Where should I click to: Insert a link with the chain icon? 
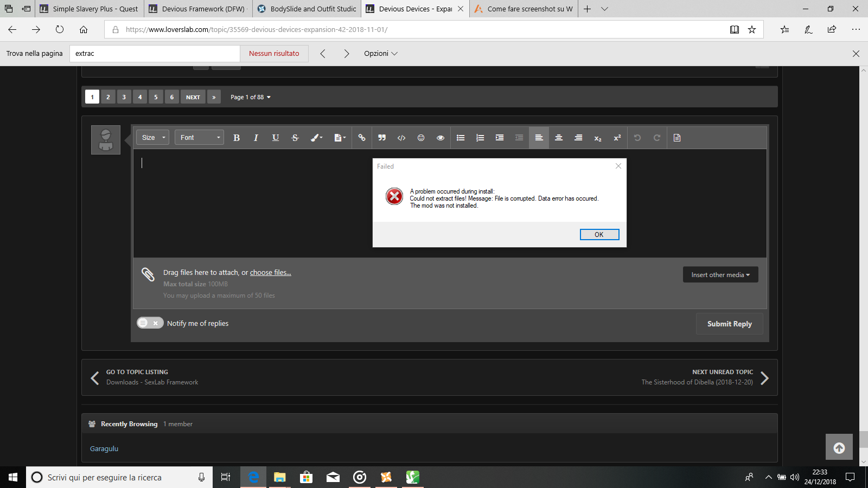click(362, 138)
